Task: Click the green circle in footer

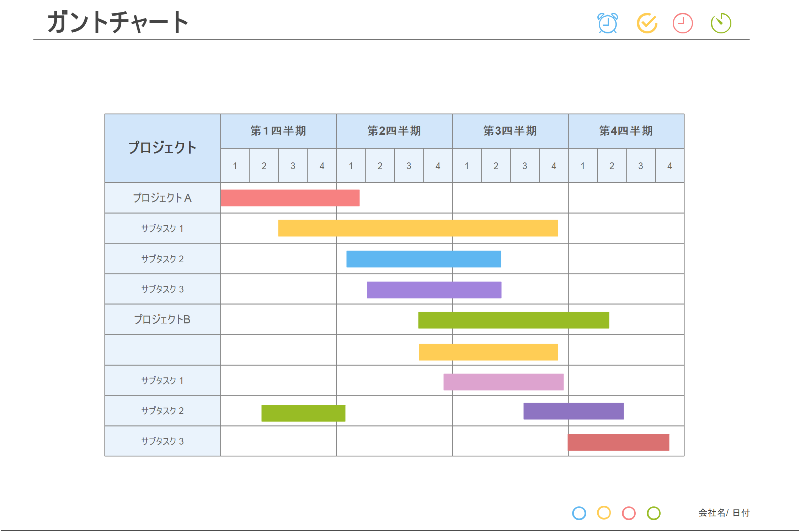Action: coord(654,513)
